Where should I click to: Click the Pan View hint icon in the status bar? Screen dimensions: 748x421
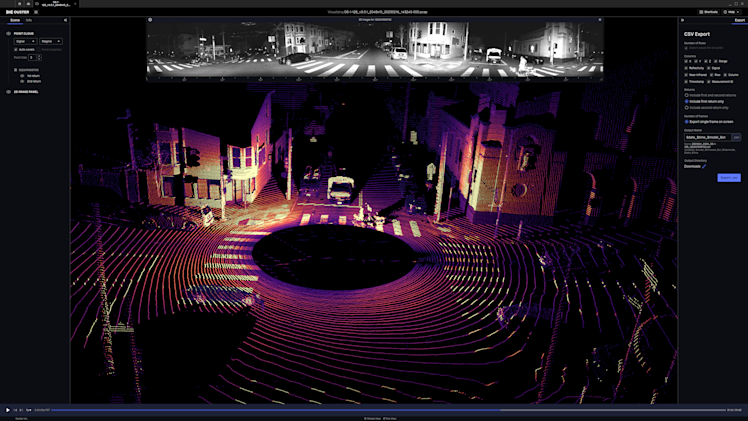(x=384, y=419)
